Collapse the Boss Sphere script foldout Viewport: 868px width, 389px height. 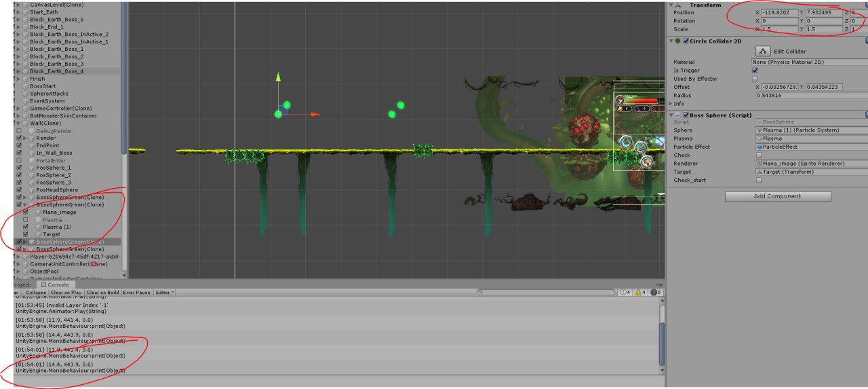point(671,115)
